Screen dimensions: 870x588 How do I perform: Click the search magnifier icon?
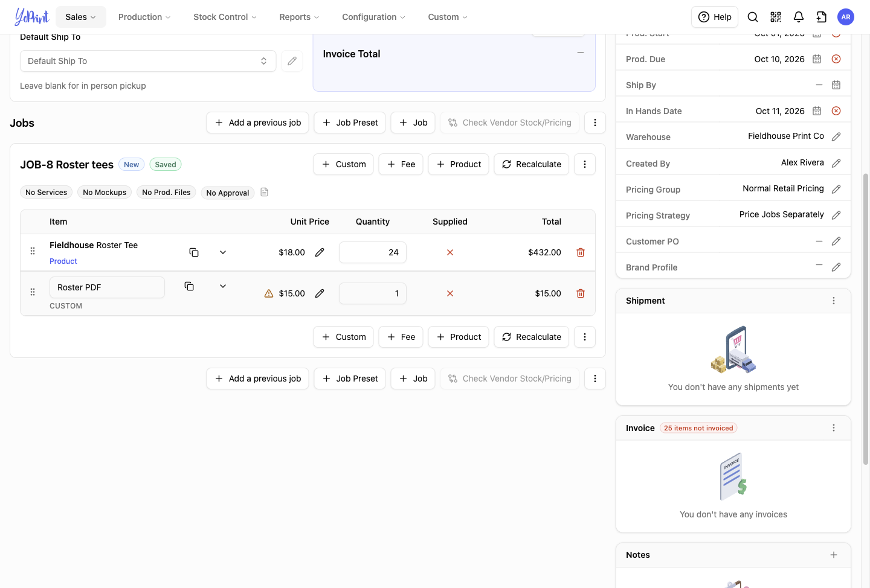click(x=753, y=17)
